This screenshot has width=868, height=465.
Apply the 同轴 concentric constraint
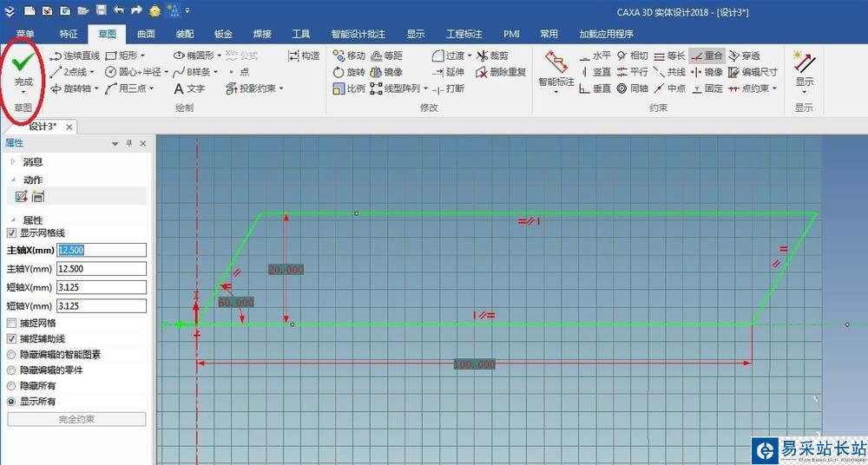pyautogui.click(x=632, y=88)
